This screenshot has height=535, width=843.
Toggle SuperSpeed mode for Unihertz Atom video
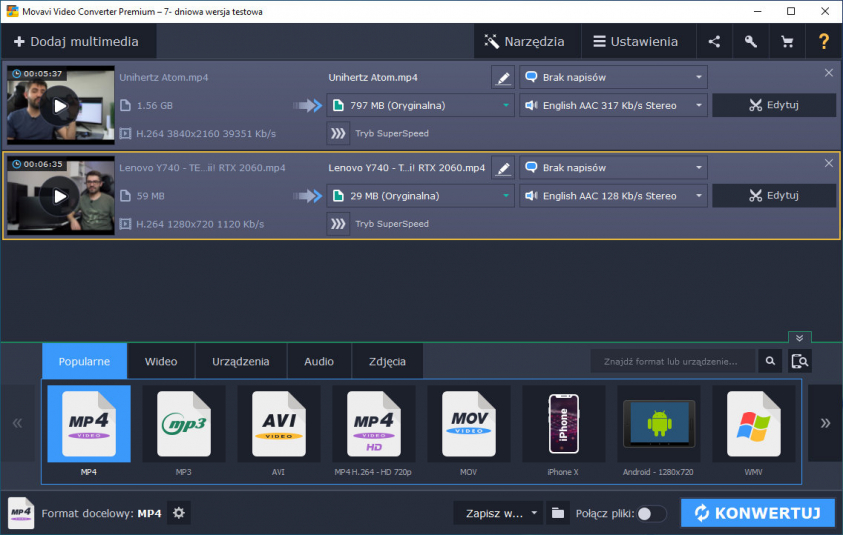point(338,134)
